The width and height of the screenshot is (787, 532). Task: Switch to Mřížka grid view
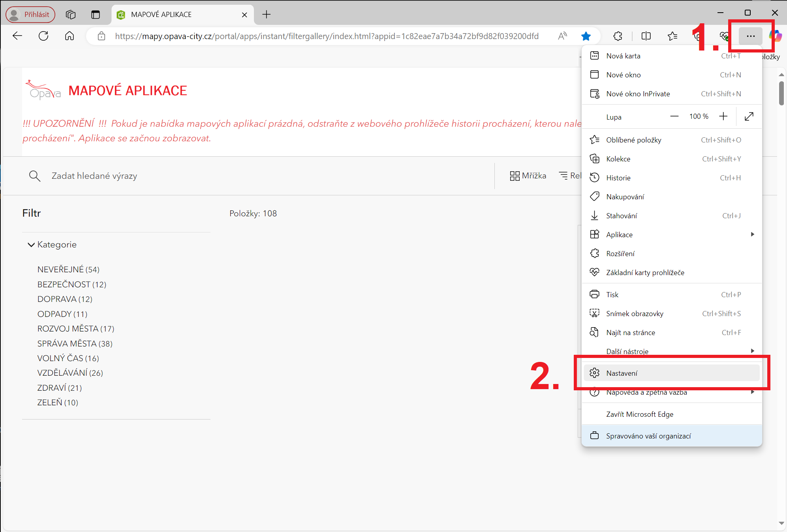point(528,176)
